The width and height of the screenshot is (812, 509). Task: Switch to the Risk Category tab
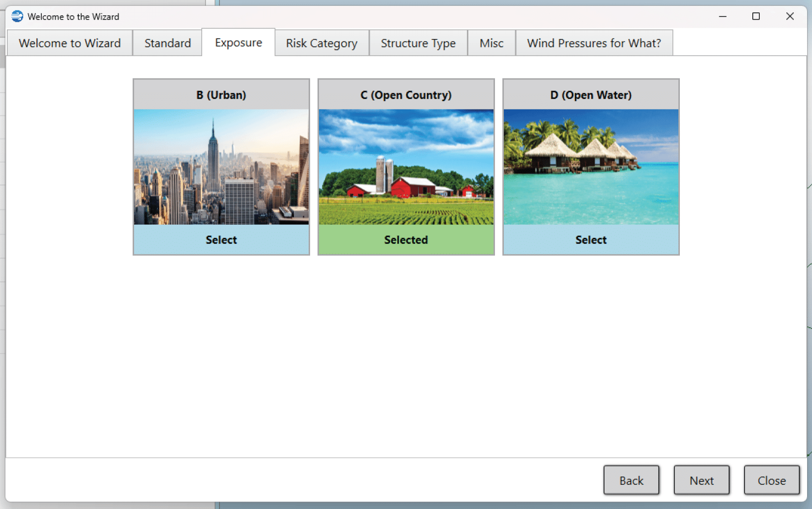[321, 43]
